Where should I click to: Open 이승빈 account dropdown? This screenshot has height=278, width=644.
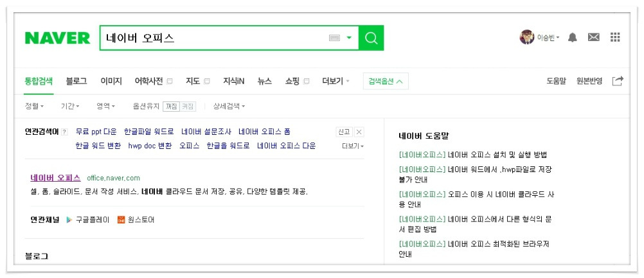548,38
